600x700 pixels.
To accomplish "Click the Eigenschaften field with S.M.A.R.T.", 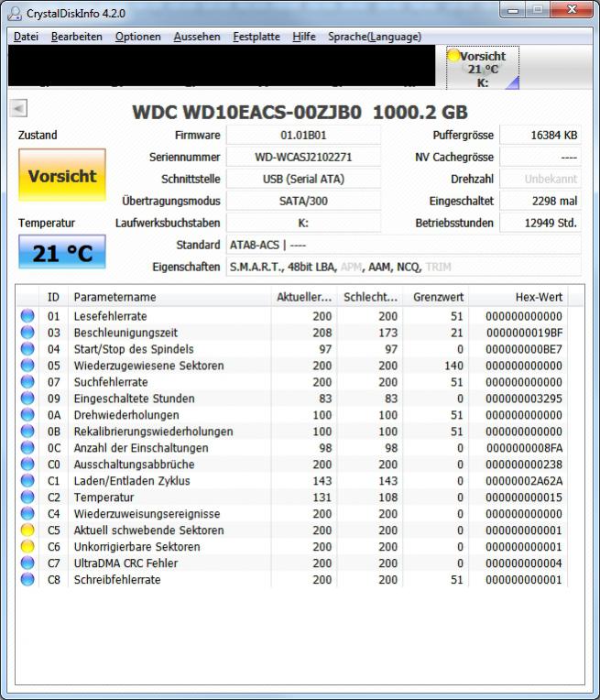I will (404, 267).
